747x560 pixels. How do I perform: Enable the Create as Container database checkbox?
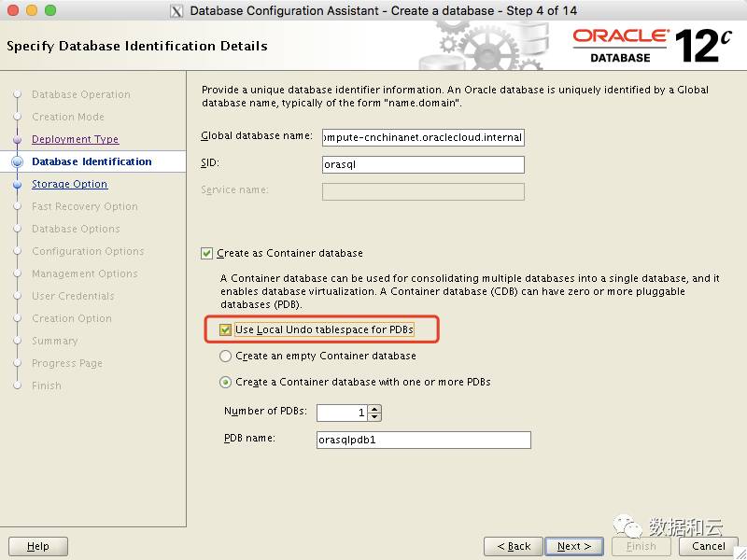tap(206, 253)
